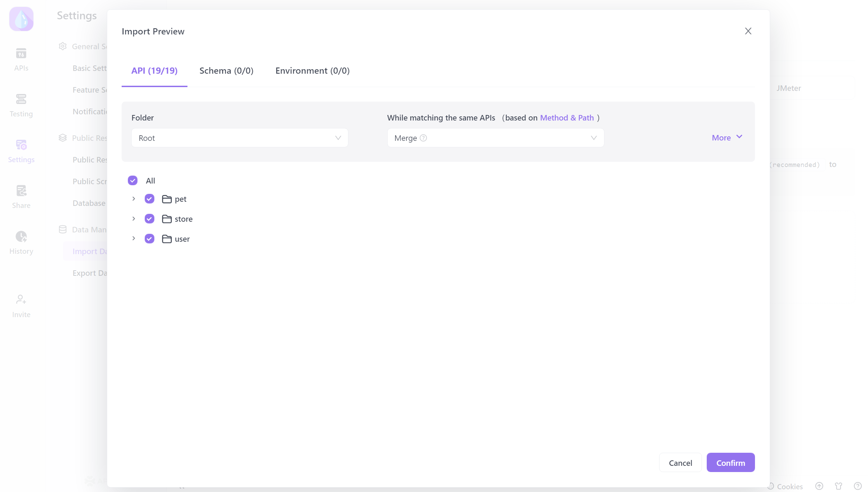Screen dimensions: 868x492
Task: Uncheck the store folder checkbox
Action: [x=150, y=219]
